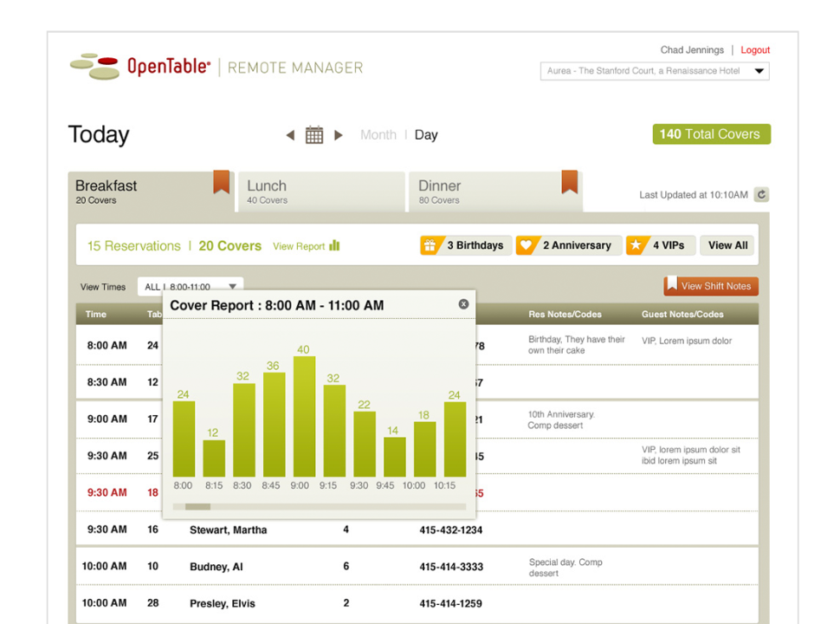This screenshot has height=624, width=840.
Task: Click the OpenTable logo icon
Action: tap(94, 66)
